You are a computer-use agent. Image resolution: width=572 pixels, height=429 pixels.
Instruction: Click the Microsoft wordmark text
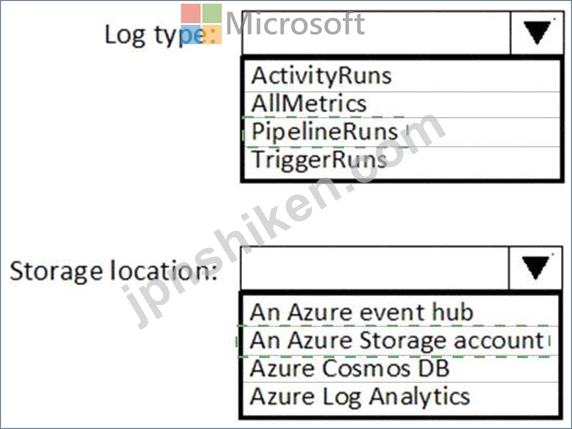pyautogui.click(x=295, y=24)
